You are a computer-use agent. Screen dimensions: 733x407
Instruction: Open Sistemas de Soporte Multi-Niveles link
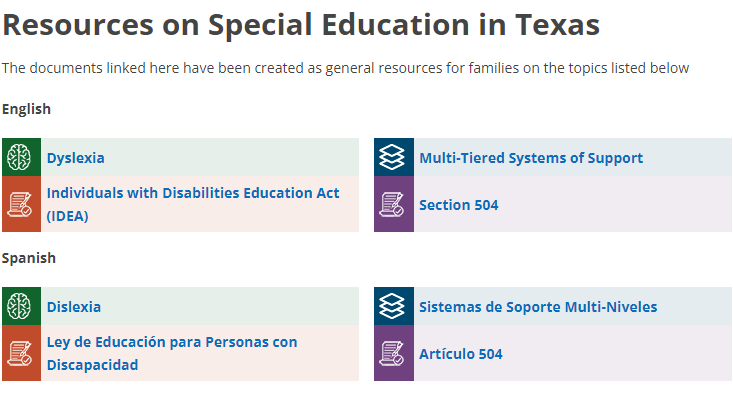pos(538,307)
